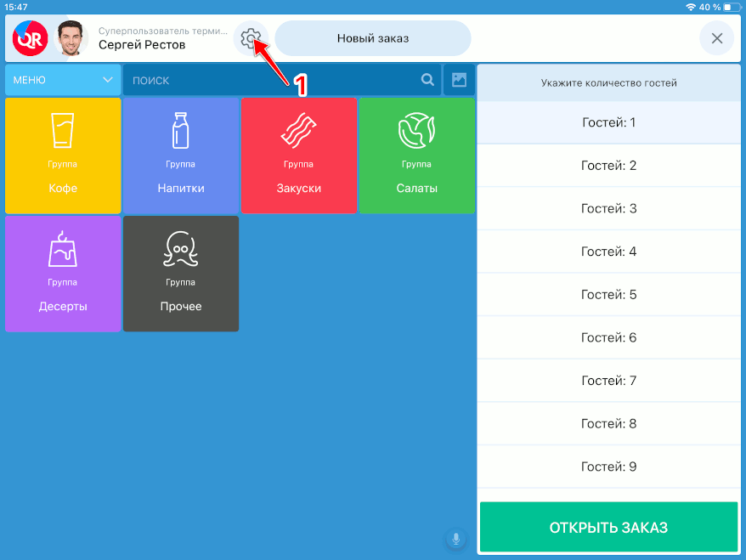
Task: Click ОТКРЫТЬ ЗАКАЗ button
Action: pos(608,527)
